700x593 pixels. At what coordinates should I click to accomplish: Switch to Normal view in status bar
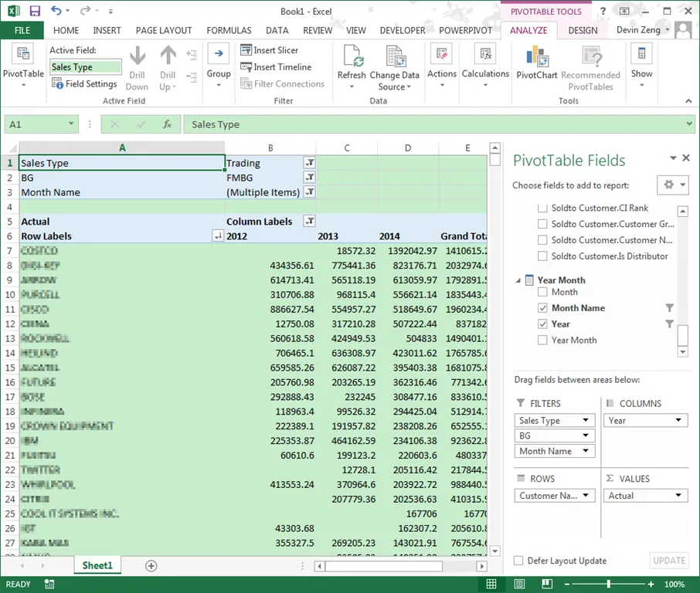pyautogui.click(x=491, y=584)
